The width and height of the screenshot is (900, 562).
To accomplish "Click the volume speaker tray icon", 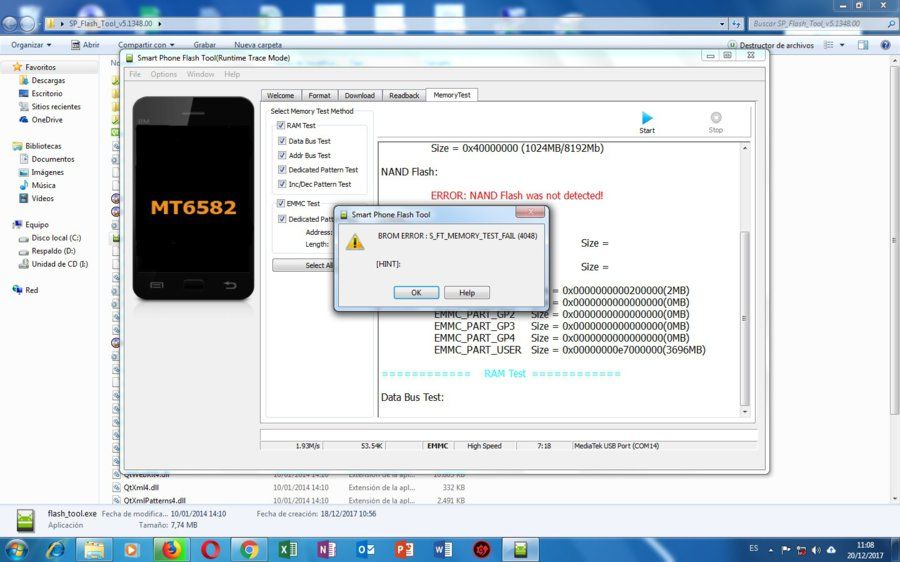I will point(816,550).
